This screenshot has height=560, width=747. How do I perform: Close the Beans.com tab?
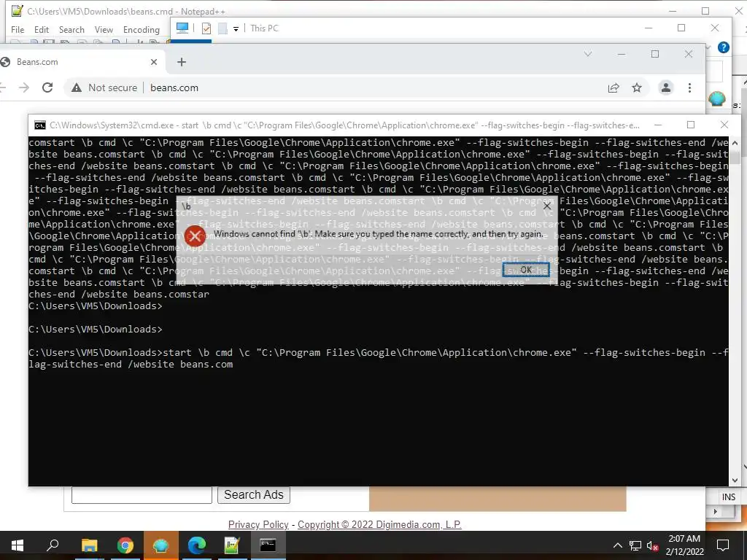(x=154, y=62)
